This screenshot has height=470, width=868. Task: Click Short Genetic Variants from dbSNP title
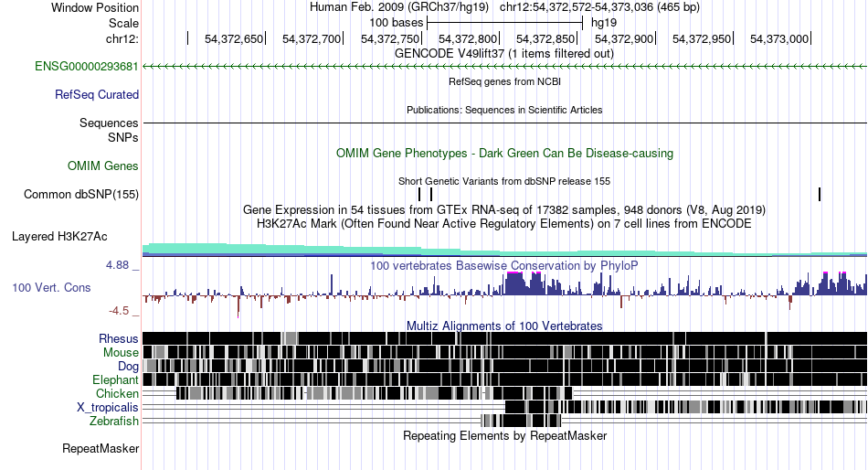pos(504,181)
